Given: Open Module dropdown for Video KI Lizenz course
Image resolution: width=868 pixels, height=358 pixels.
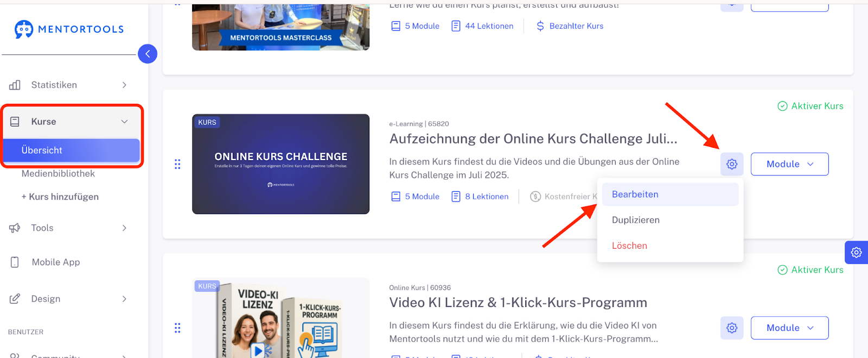Looking at the screenshot, I should [789, 328].
